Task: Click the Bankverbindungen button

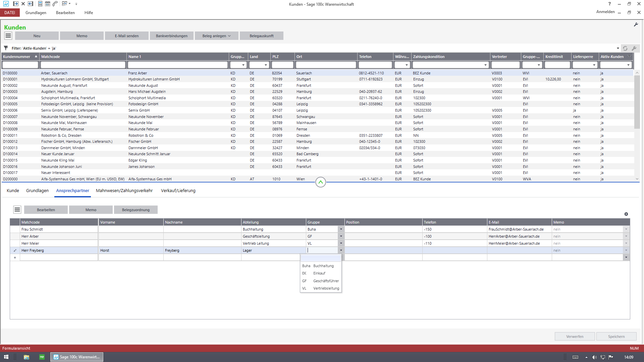Action: coord(171,36)
